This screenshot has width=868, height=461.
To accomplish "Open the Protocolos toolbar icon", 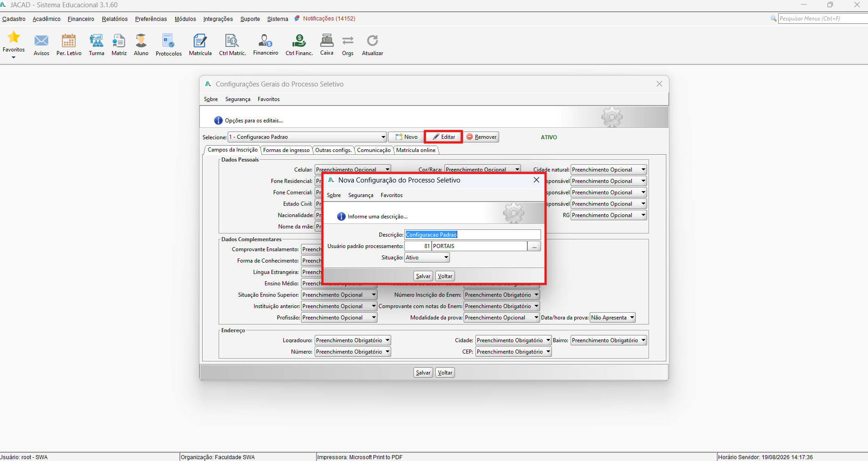I will click(168, 41).
